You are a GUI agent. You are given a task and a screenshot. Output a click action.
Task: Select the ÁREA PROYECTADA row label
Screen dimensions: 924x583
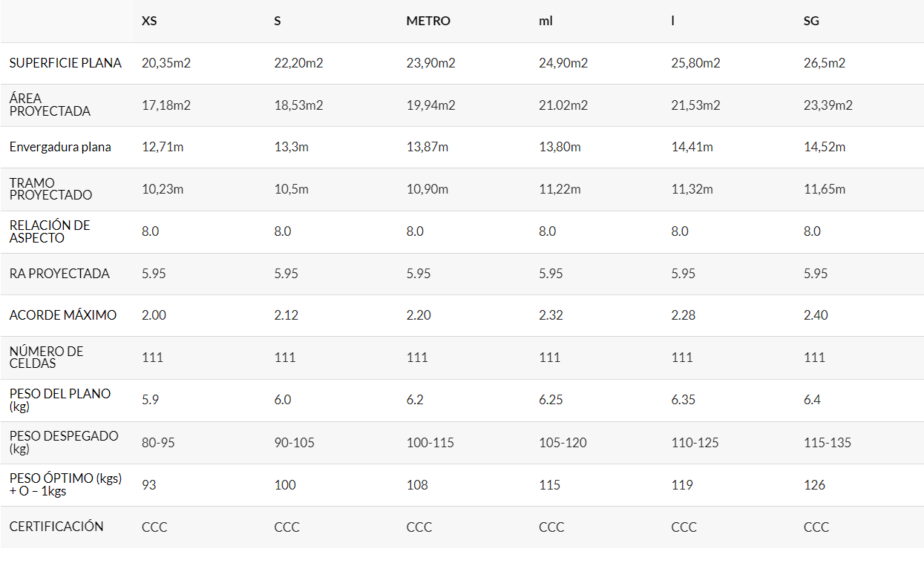(x=50, y=105)
